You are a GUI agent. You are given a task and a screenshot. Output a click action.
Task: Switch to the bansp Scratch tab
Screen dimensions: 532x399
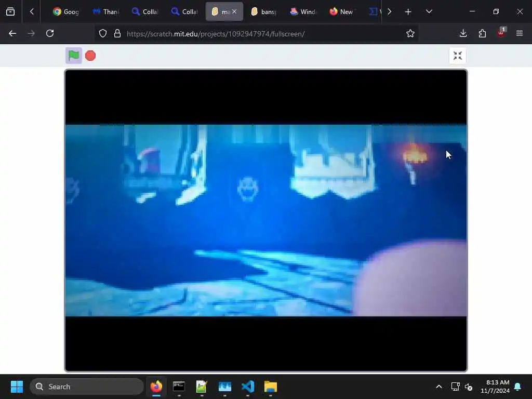[x=263, y=11]
